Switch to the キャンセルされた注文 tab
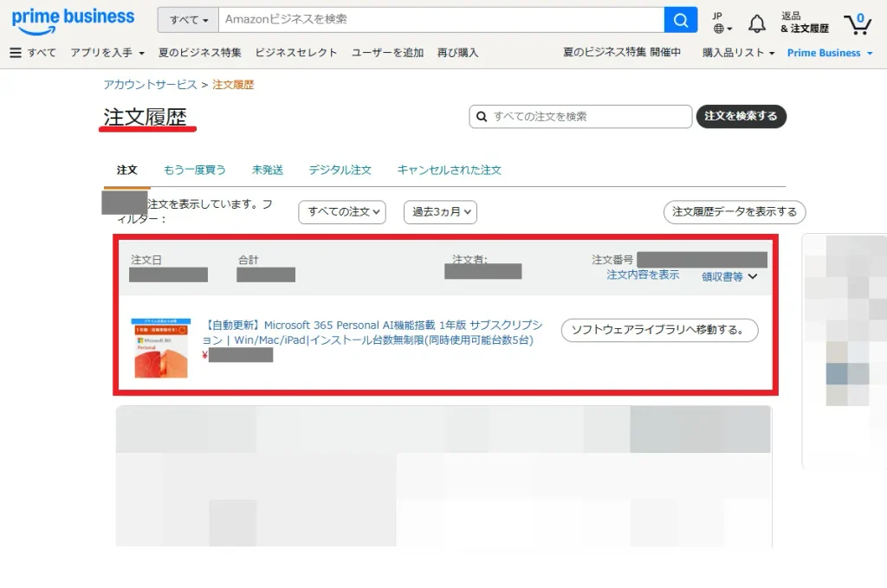Image resolution: width=887 pixels, height=588 pixels. 450,170
